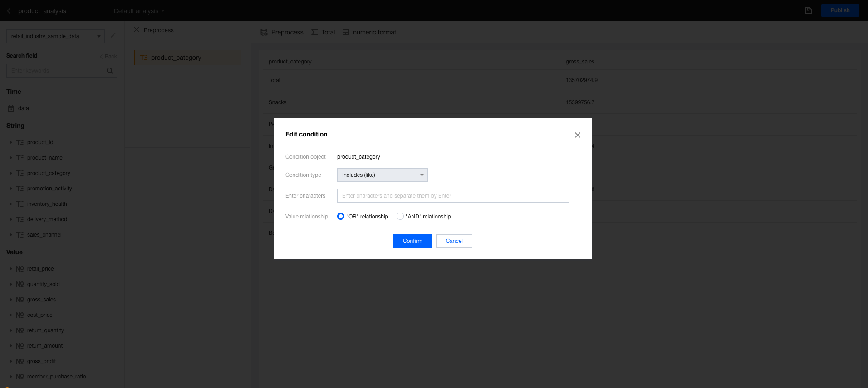Select the "OR" relationship radio button

[x=341, y=217]
